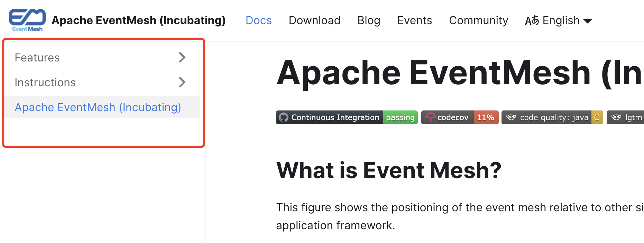Screen dimensions: 644x243
Task: Select Apache EventMesh (Incubating) sidebar item
Action: [x=102, y=107]
